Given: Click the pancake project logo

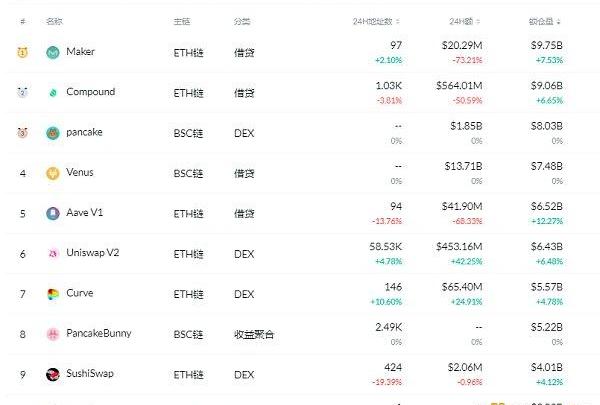Looking at the screenshot, I should 53,132.
